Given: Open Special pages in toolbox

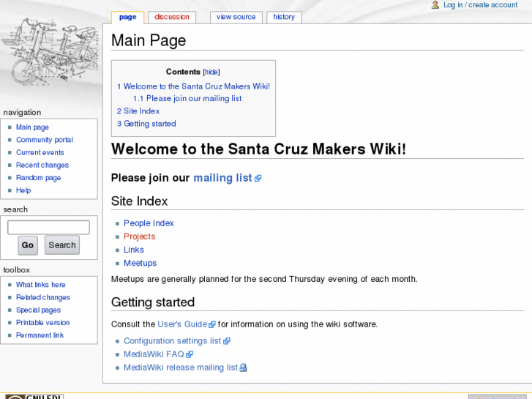Looking at the screenshot, I should (x=38, y=310).
